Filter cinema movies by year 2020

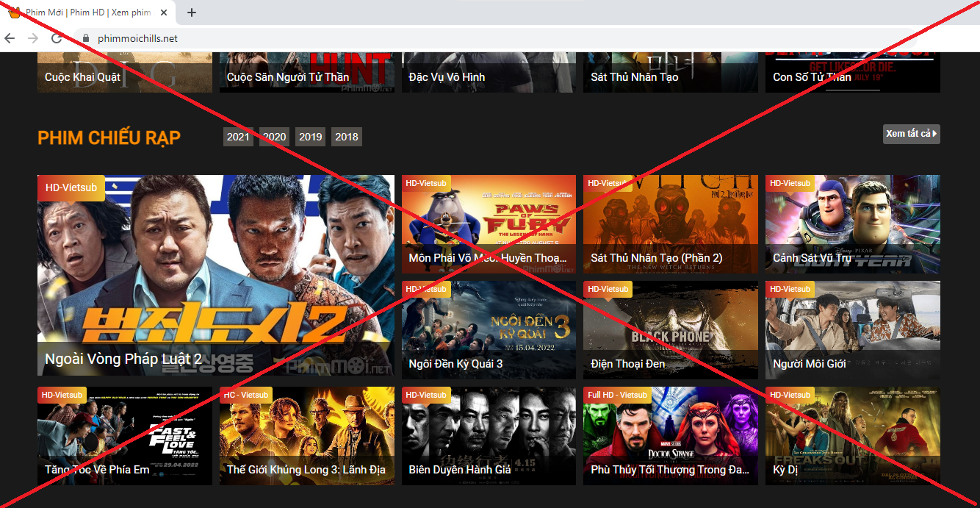275,137
